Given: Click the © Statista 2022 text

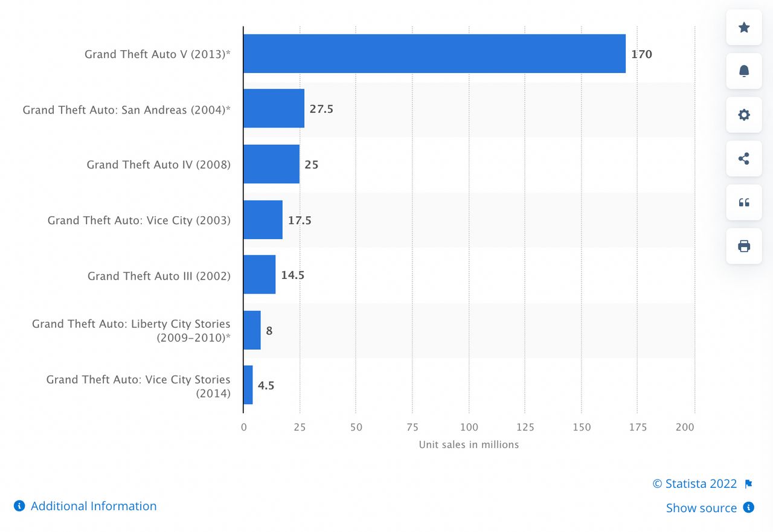Looking at the screenshot, I should click(694, 484).
